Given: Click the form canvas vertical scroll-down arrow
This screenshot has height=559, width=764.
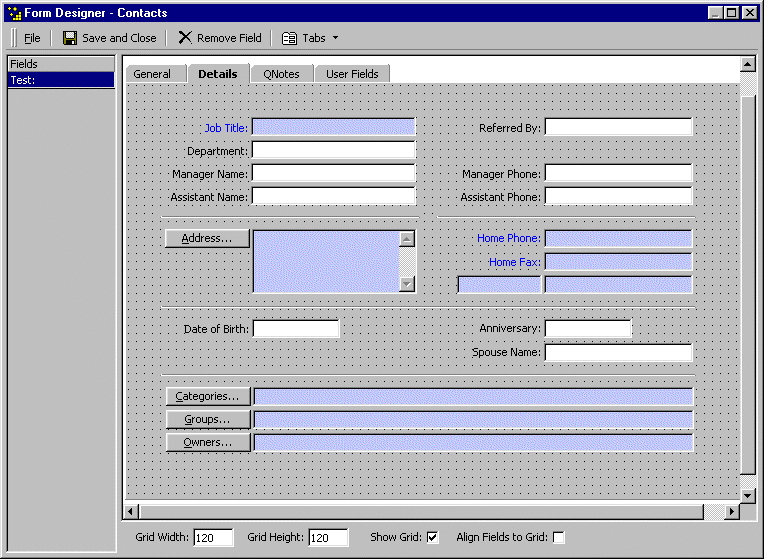Looking at the screenshot, I should [x=747, y=496].
